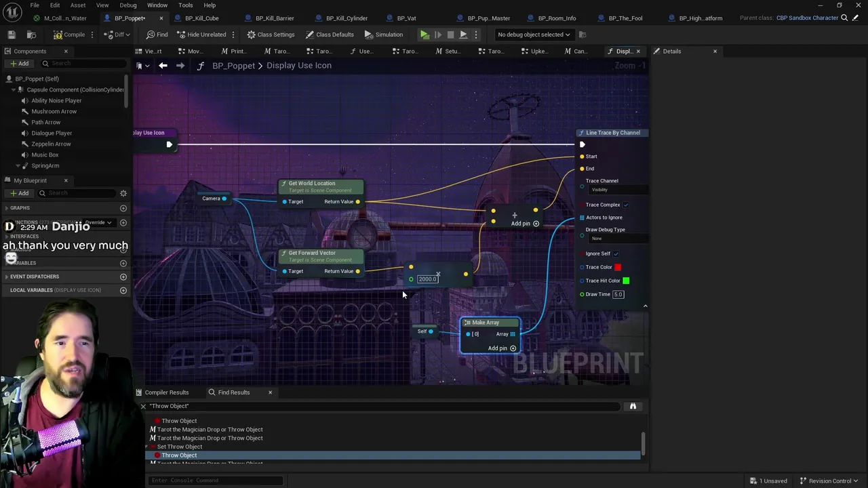Open the CBP Sandbox Character parent class link
The height and width of the screenshot is (488, 868).
pos(807,18)
